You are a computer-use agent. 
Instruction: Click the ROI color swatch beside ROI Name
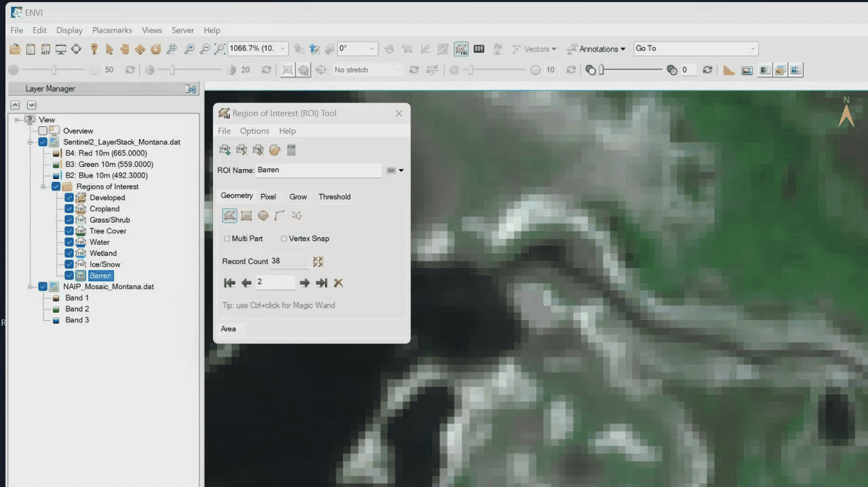pyautogui.click(x=391, y=171)
